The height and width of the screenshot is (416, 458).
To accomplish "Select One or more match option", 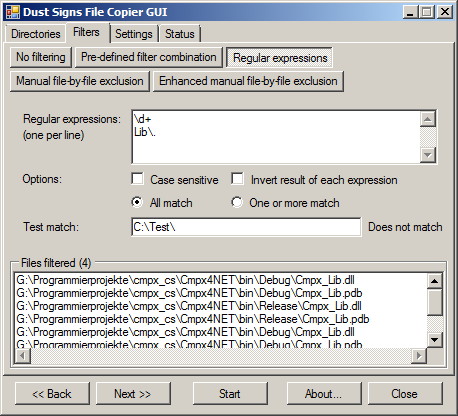I will (237, 202).
